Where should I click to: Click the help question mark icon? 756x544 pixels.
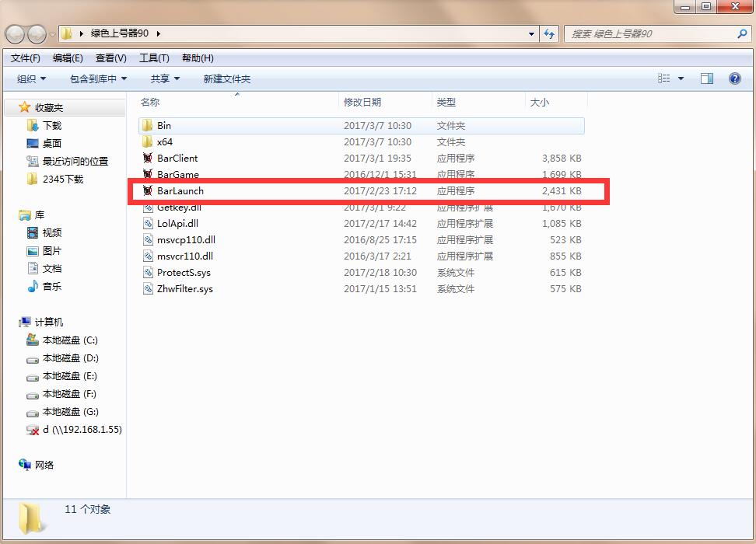click(734, 78)
